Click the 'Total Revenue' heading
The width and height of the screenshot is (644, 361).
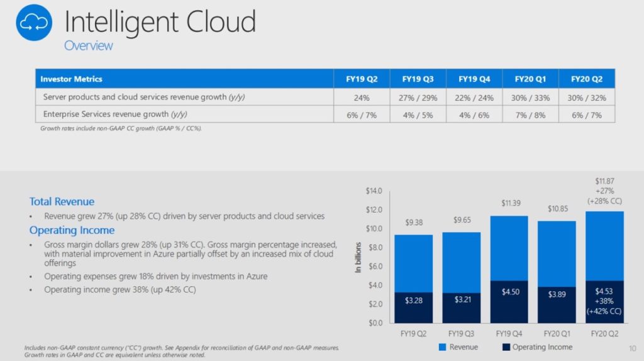pyautogui.click(x=62, y=202)
